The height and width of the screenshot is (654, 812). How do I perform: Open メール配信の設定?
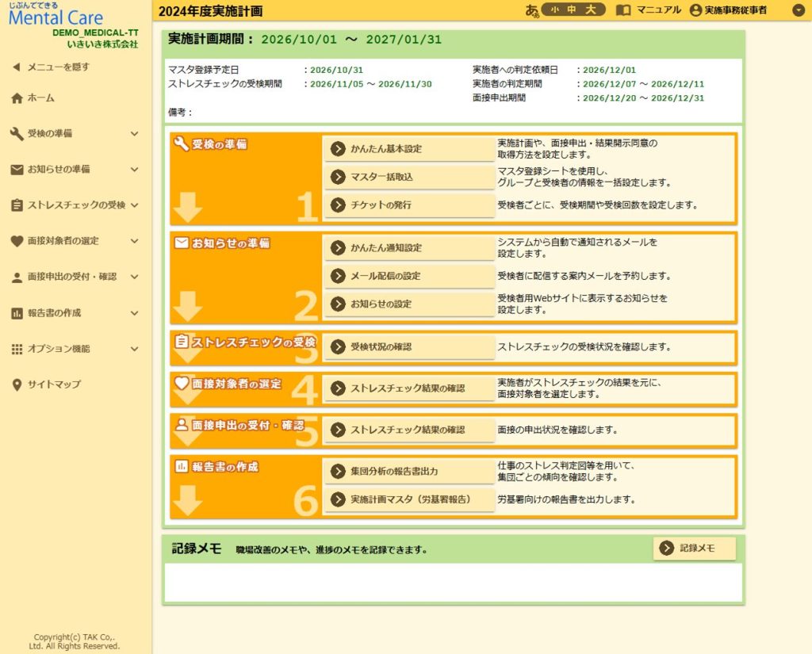click(x=409, y=276)
